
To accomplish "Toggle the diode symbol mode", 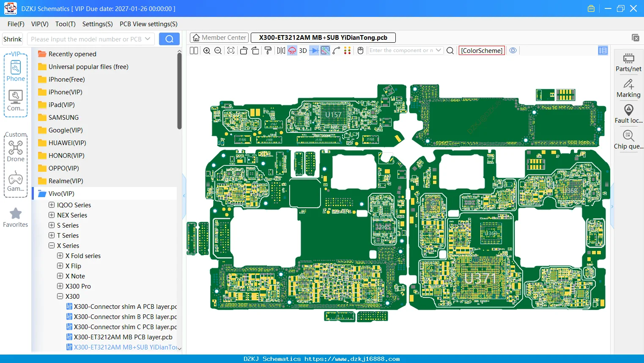I will 314,51.
